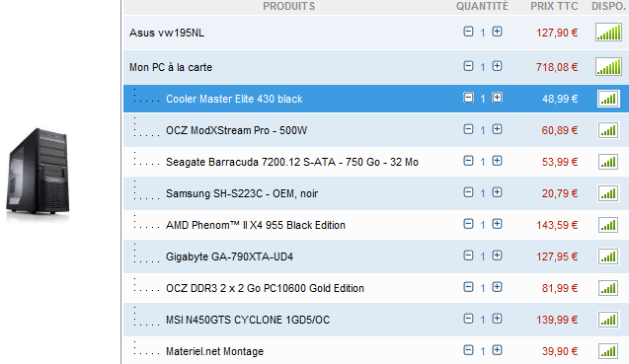Increase quantity of Asus vw195NL
The width and height of the screenshot is (629, 364).
(x=497, y=32)
